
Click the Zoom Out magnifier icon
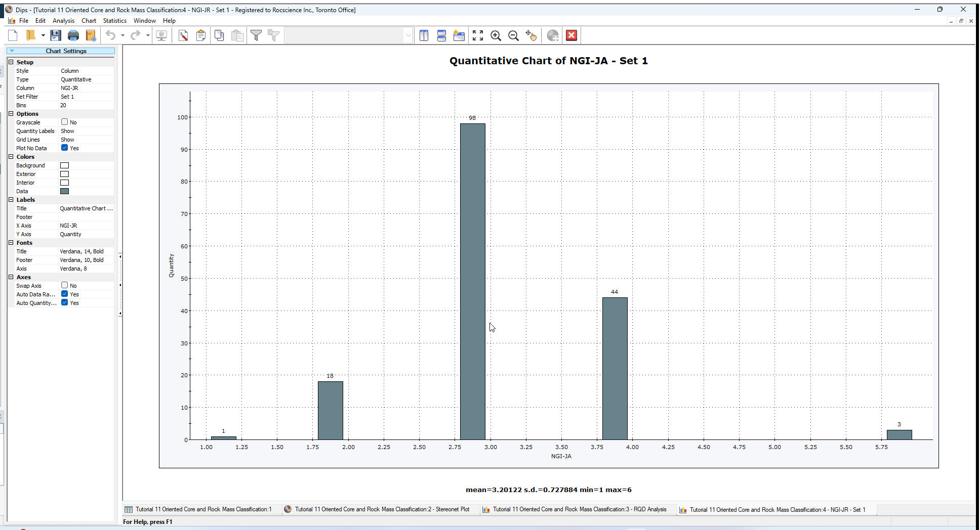513,35
